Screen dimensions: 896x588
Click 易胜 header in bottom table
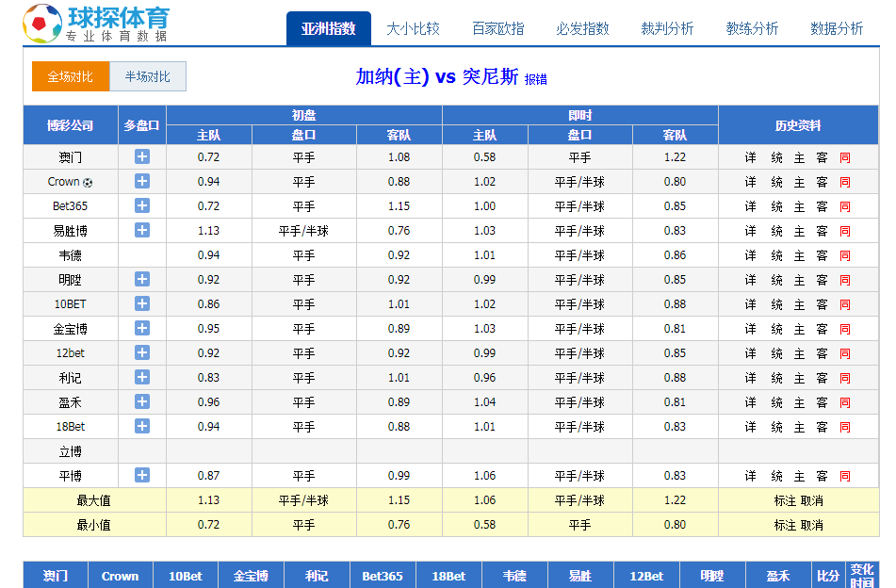pyautogui.click(x=580, y=576)
